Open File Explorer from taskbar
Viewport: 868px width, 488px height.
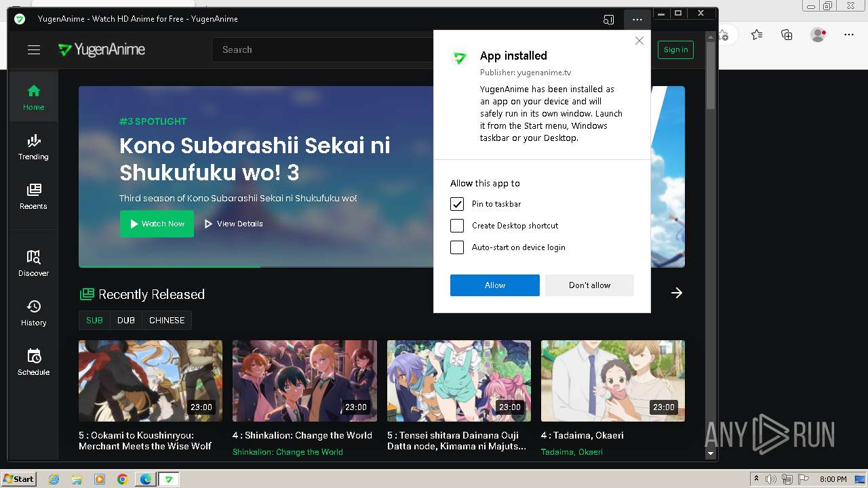coord(77,479)
